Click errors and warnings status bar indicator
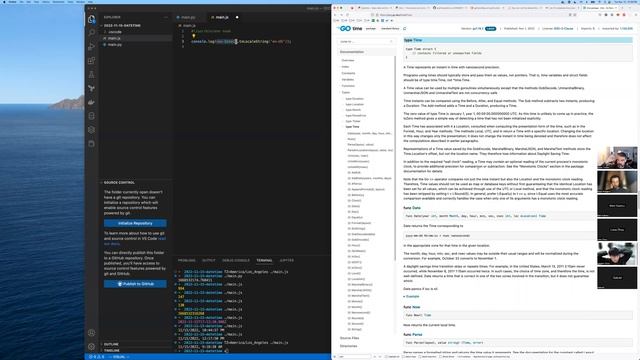 (x=97, y=357)
